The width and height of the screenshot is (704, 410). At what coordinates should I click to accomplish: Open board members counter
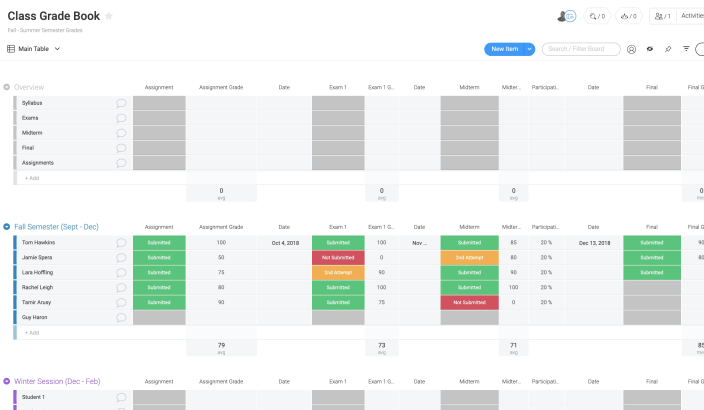(x=663, y=16)
